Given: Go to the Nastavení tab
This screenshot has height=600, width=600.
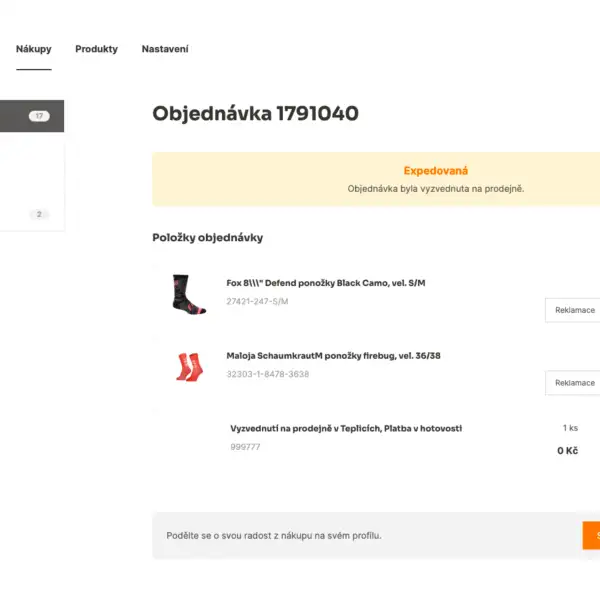Looking at the screenshot, I should 165,49.
